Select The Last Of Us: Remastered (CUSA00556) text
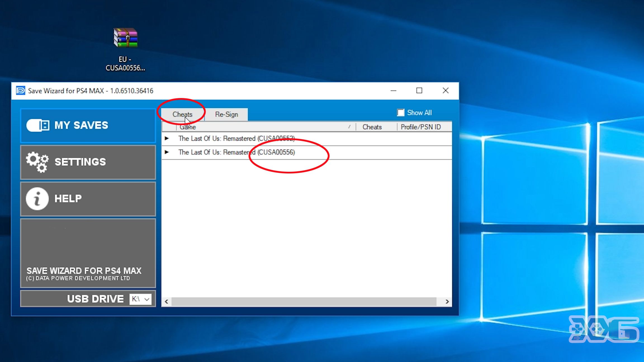 [x=236, y=152]
